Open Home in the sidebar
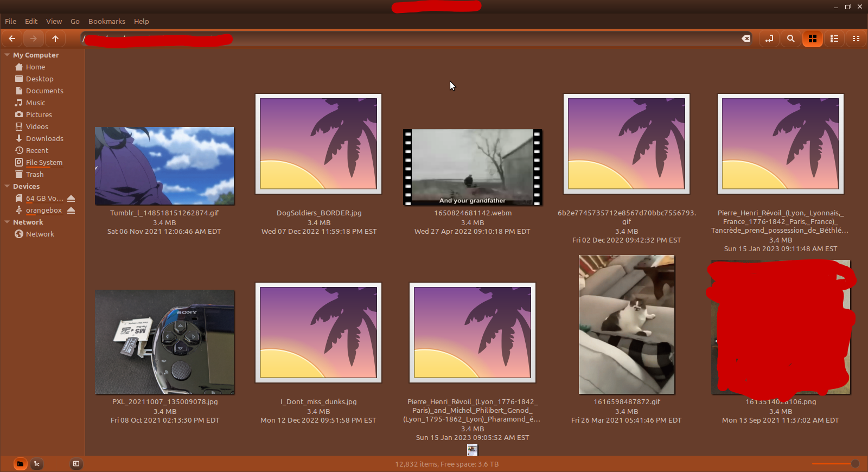The width and height of the screenshot is (868, 472). click(36, 67)
